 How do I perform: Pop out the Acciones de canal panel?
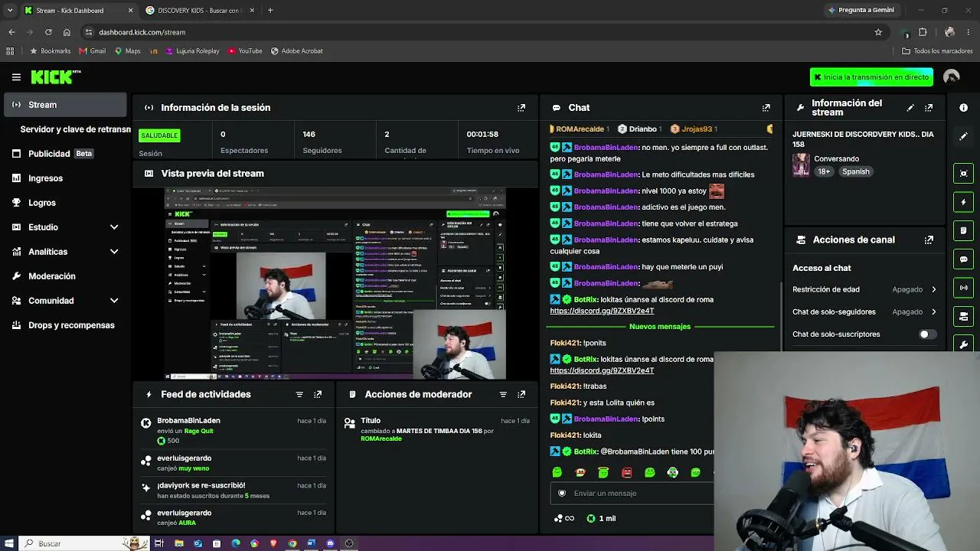click(929, 240)
